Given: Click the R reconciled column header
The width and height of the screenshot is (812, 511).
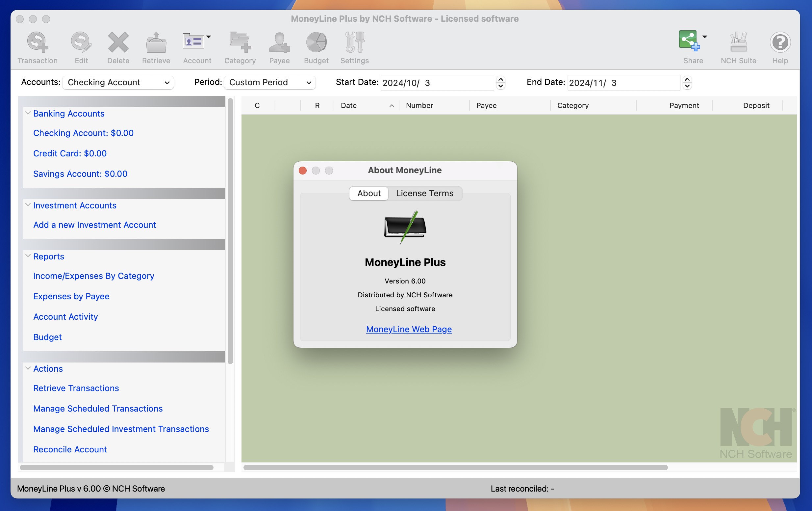Looking at the screenshot, I should click(x=317, y=105).
